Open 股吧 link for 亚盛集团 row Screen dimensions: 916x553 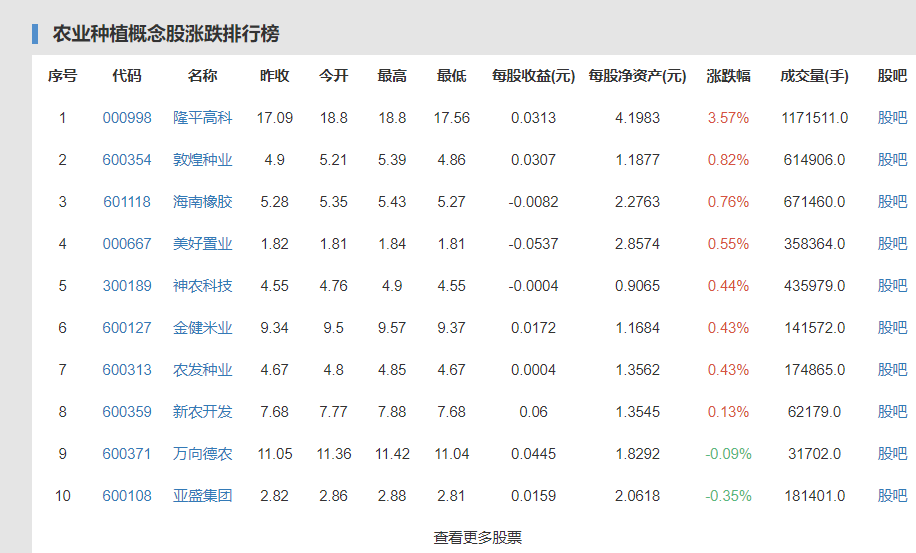[x=892, y=496]
